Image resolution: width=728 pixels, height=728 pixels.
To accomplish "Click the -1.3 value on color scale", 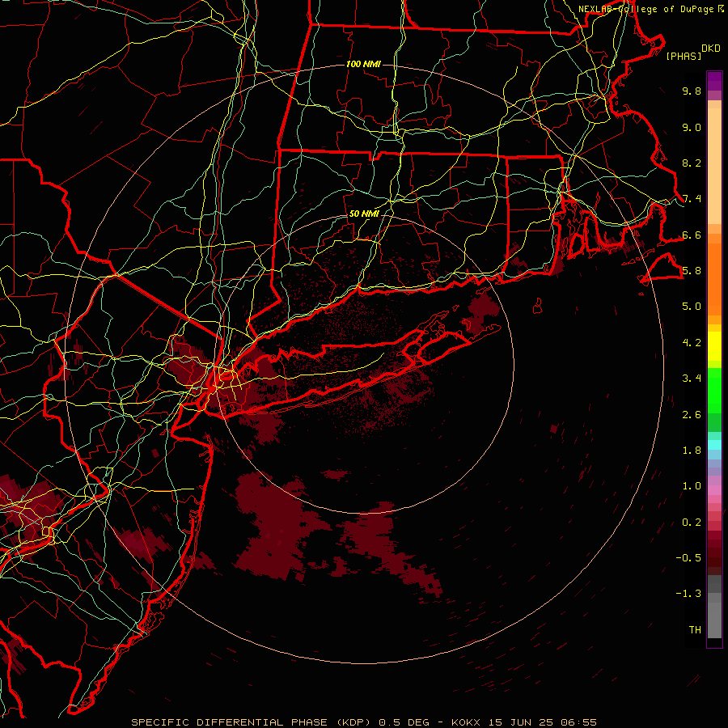I will pos(688,594).
